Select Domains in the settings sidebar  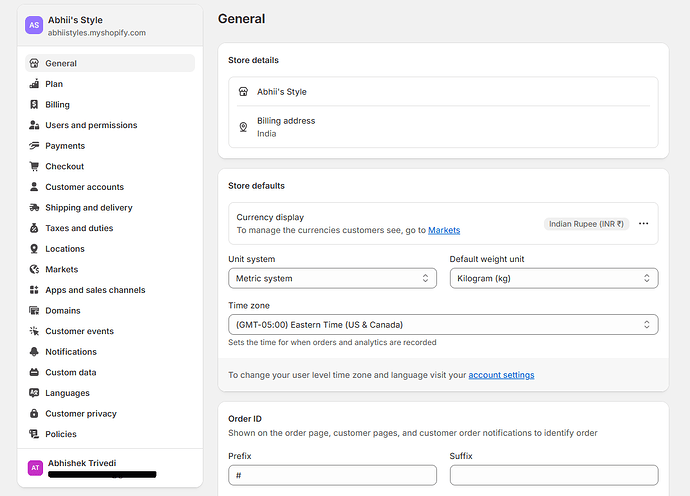(63, 311)
